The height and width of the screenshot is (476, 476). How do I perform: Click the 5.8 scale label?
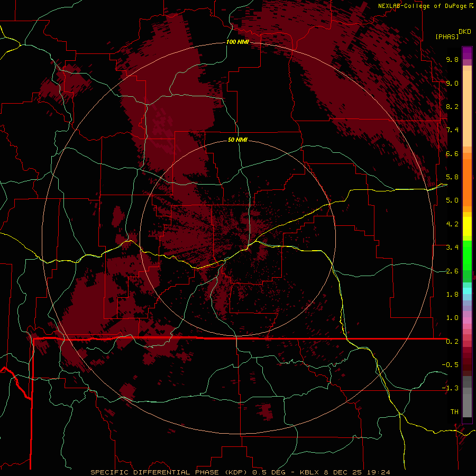(x=452, y=177)
